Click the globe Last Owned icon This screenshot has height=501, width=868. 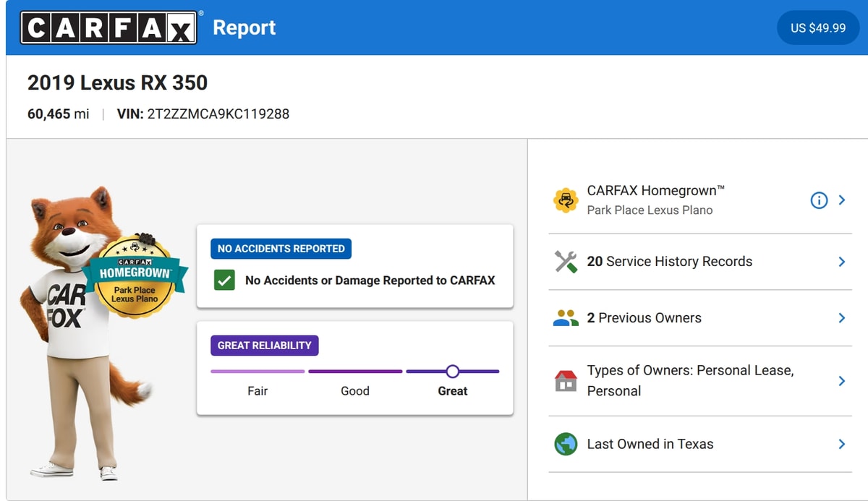click(566, 444)
